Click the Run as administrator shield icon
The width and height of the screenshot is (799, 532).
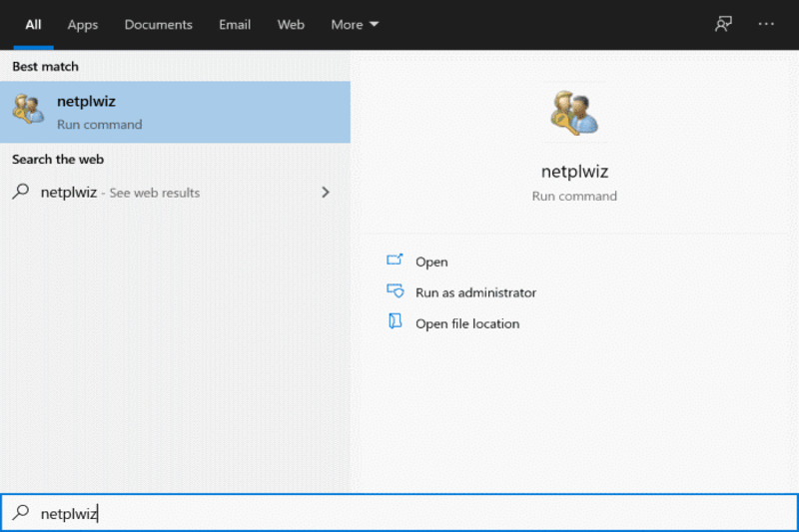coord(395,291)
